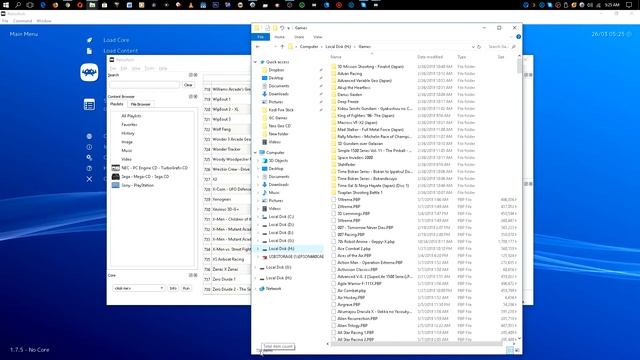Expand the Network tree node
640x360 pixels.
click(x=256, y=289)
